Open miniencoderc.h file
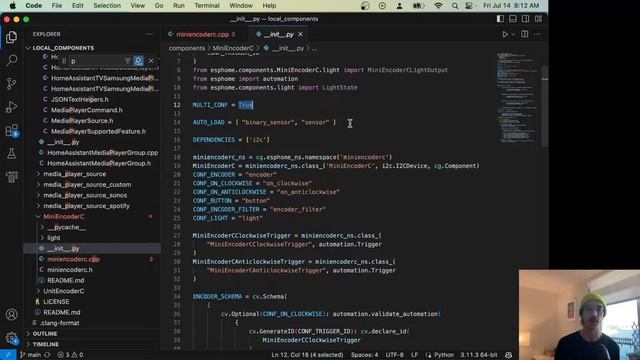This screenshot has height=360, width=640. [70, 269]
